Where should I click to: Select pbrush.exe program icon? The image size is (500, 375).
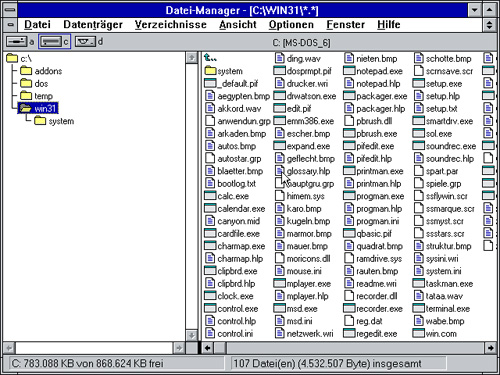pos(349,134)
